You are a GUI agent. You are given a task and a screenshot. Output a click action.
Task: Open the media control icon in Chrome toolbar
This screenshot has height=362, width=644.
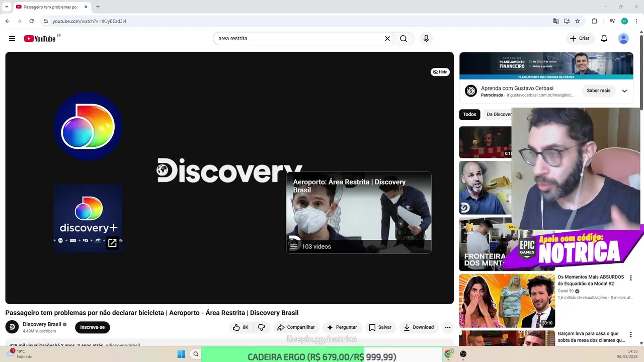[612, 21]
